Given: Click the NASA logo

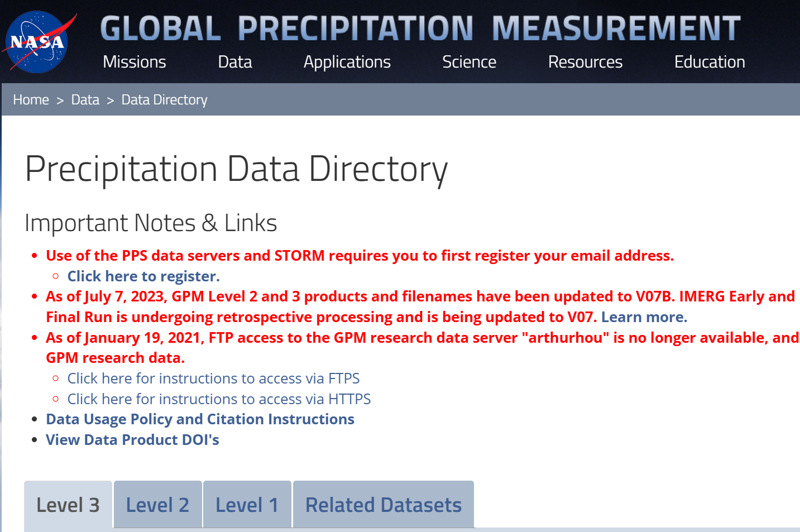Looking at the screenshot, I should (x=38, y=42).
